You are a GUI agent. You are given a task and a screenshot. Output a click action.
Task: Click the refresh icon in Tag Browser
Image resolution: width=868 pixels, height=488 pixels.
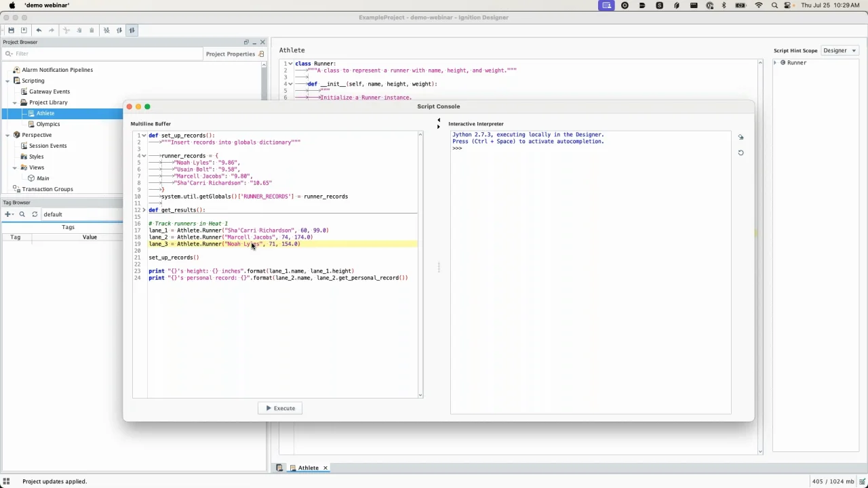coord(35,214)
